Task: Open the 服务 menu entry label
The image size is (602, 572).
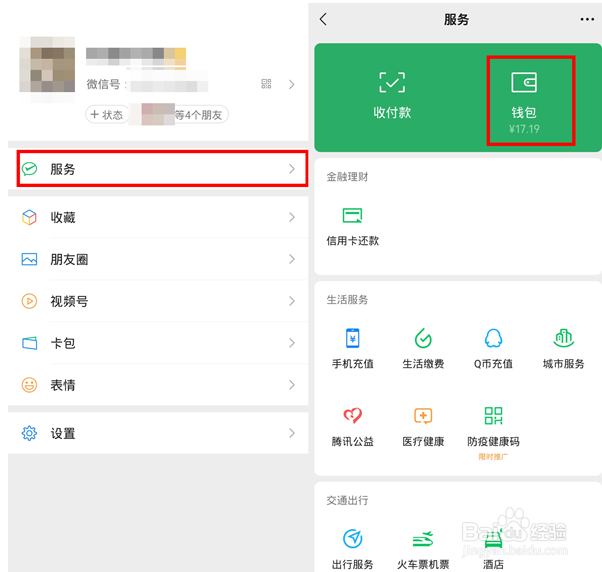Action: coord(63,169)
